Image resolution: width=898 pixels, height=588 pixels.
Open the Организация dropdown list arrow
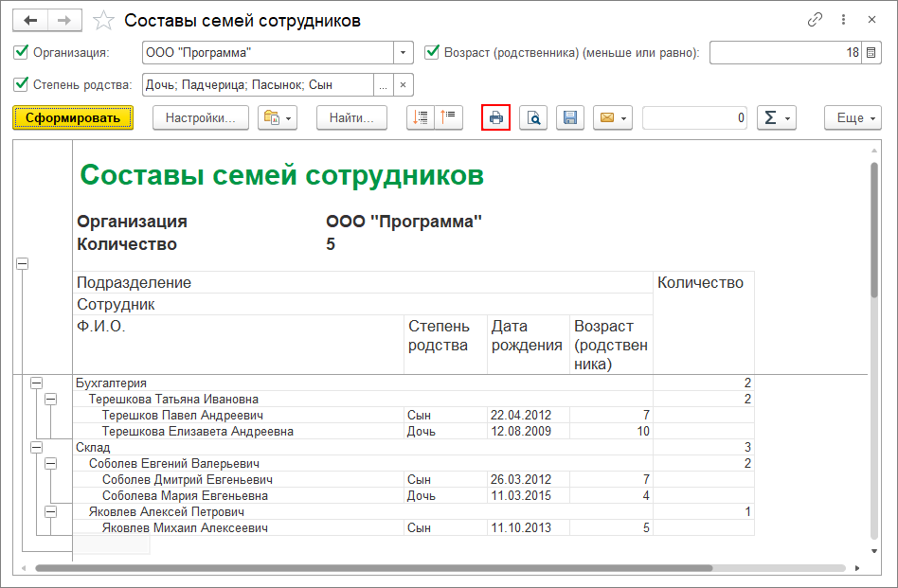(x=404, y=53)
